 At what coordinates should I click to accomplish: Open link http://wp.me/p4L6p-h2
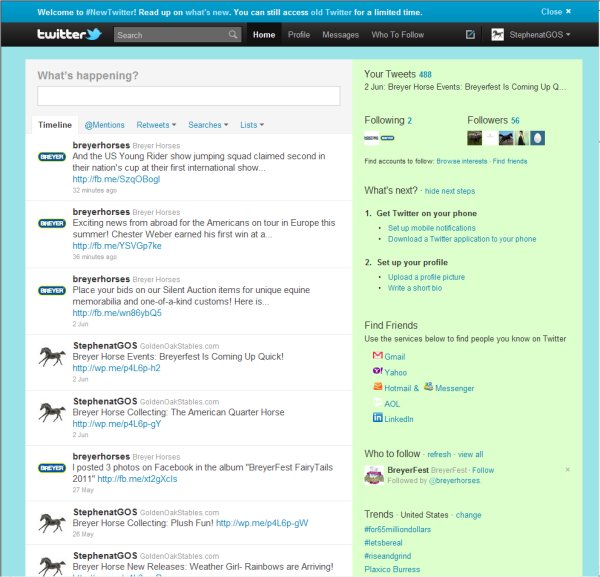[x=116, y=368]
